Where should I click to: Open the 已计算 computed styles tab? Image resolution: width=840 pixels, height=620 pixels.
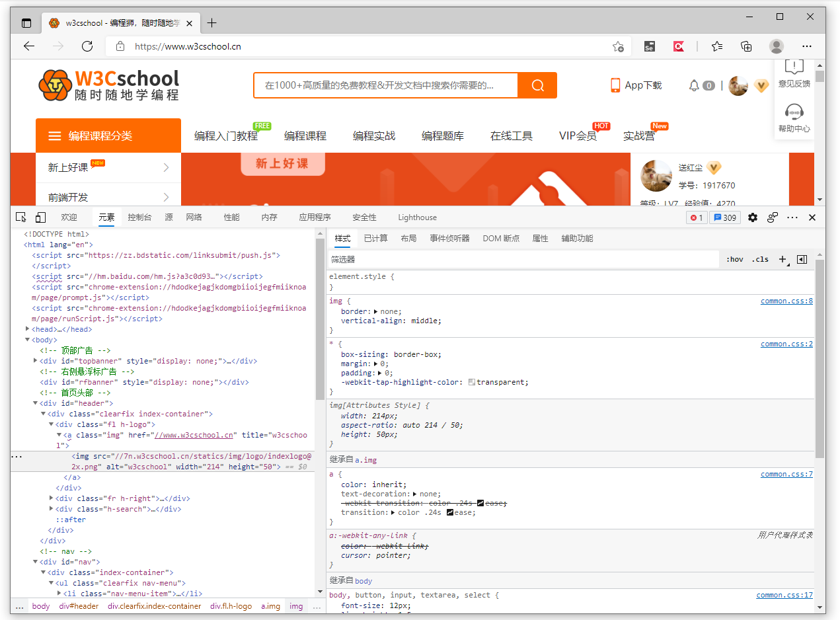(375, 239)
